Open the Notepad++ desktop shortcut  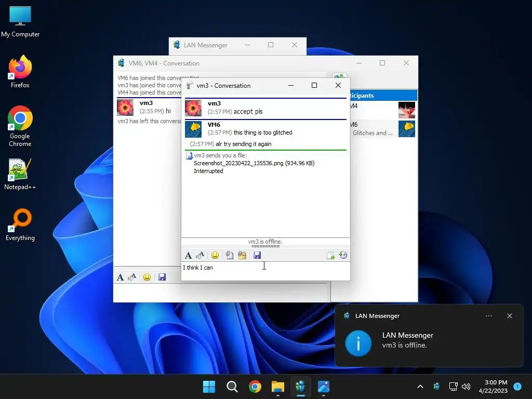[x=20, y=174]
